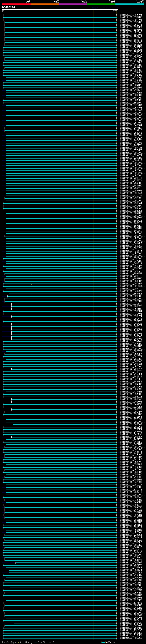Select the UniRef100_Q7PAS0 label
Image resolution: width=146 pixels, height=644 pixels.
[x=131, y=590]
